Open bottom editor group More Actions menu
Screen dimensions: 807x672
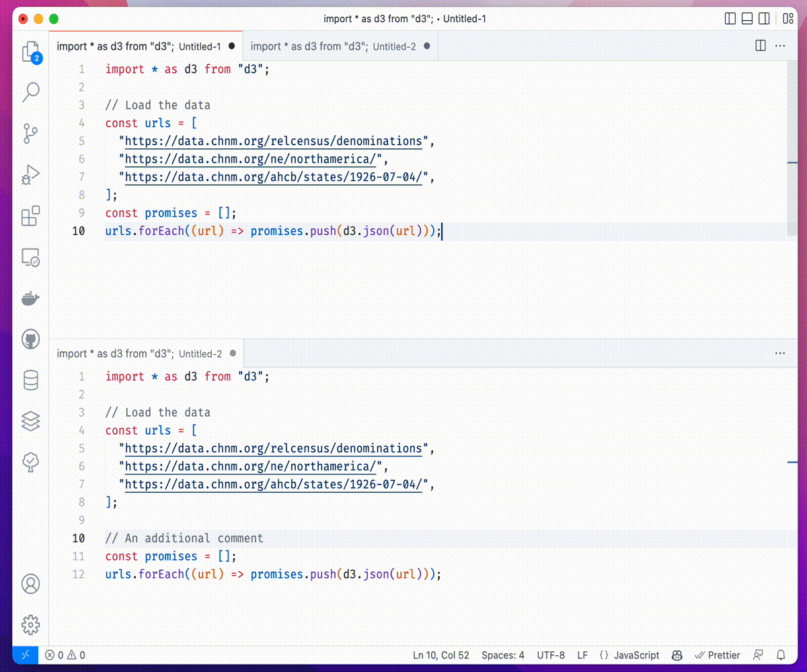(x=780, y=353)
